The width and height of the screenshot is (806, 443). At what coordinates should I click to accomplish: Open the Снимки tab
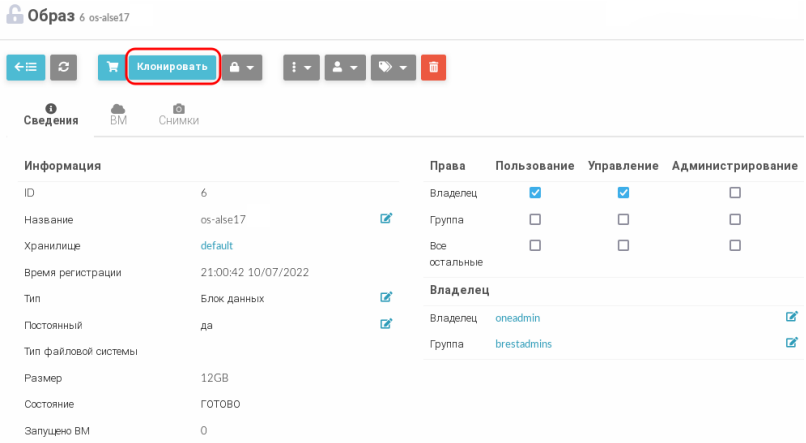pyautogui.click(x=178, y=114)
